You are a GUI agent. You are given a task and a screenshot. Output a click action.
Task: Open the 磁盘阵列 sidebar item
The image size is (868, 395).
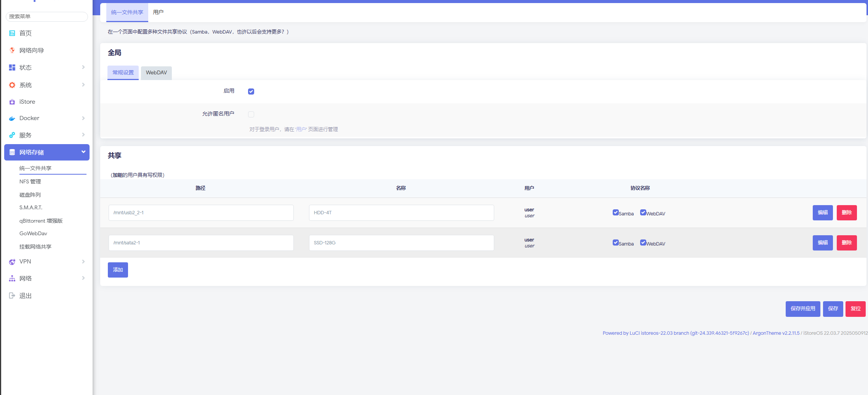(30, 195)
